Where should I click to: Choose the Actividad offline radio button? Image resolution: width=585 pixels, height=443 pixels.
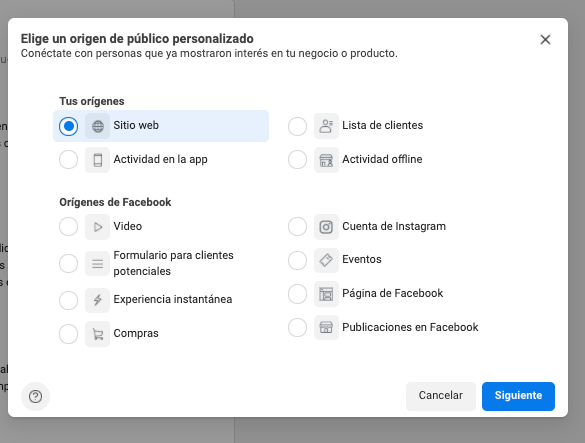click(297, 160)
